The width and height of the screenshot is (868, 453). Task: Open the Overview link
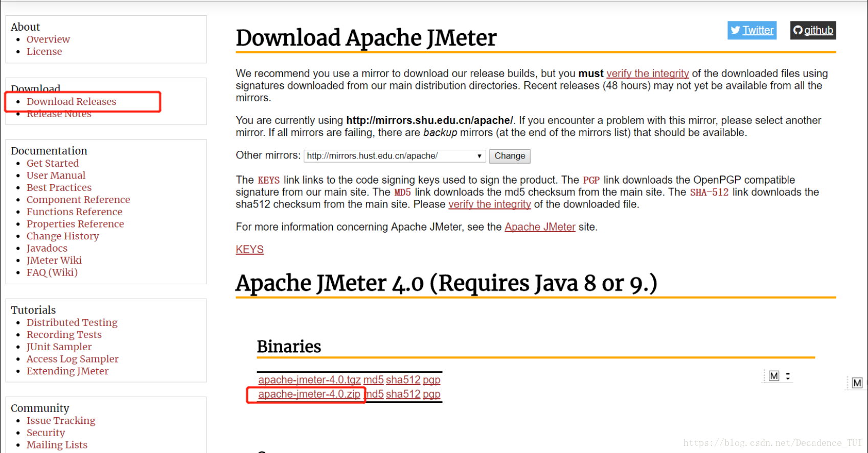[48, 39]
